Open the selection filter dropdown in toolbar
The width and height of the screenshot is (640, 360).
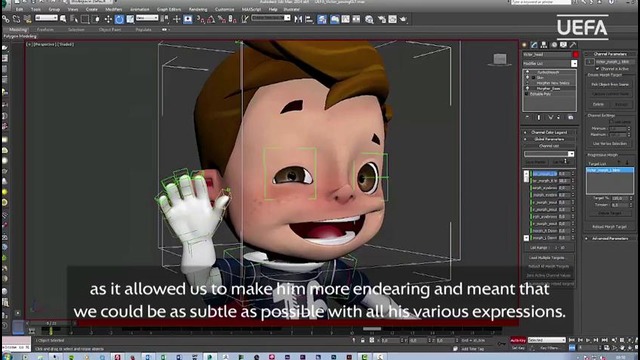(x=46, y=18)
